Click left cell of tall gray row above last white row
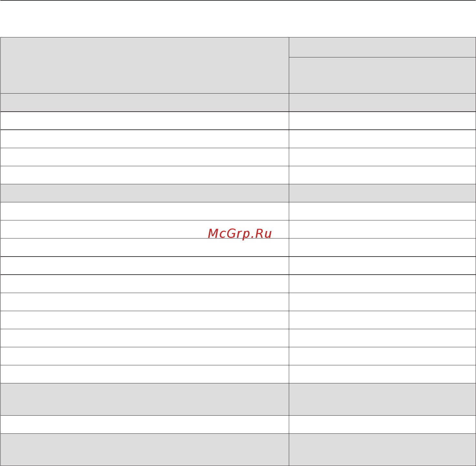This screenshot has height=466, width=476. tap(145, 400)
